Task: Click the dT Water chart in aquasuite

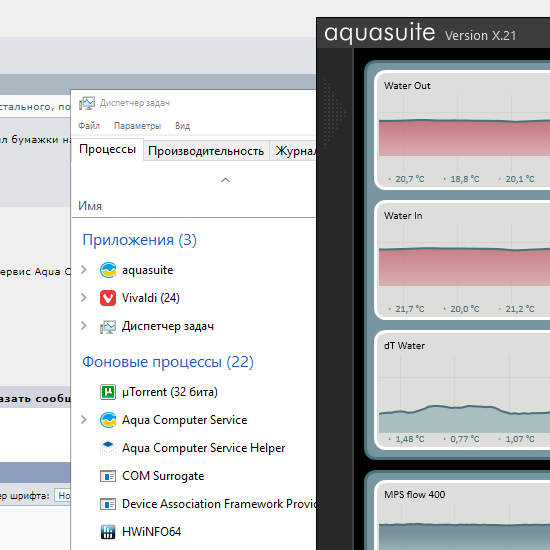Action: pyautogui.click(x=463, y=390)
